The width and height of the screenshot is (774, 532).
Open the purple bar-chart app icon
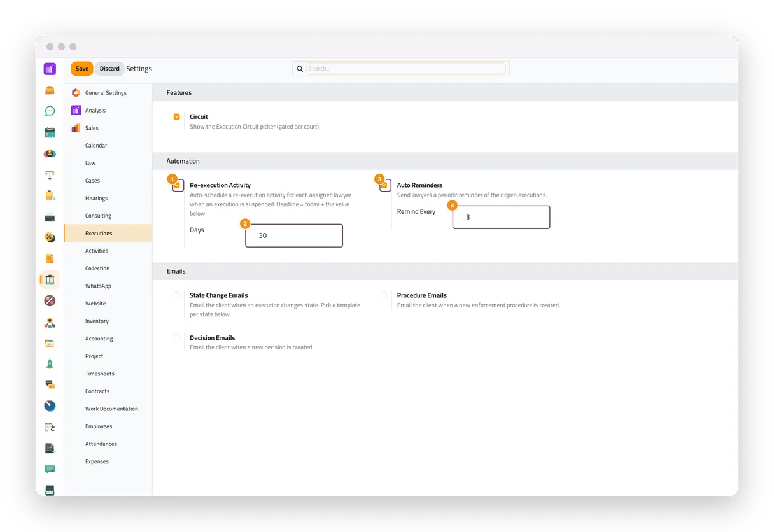tap(50, 69)
